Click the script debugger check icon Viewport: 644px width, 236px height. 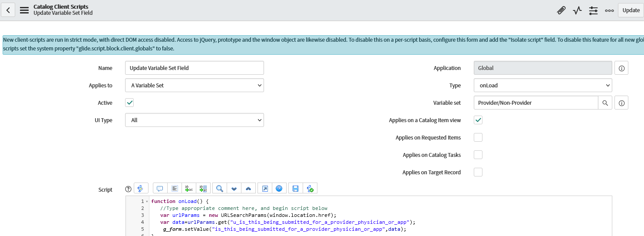(x=310, y=188)
